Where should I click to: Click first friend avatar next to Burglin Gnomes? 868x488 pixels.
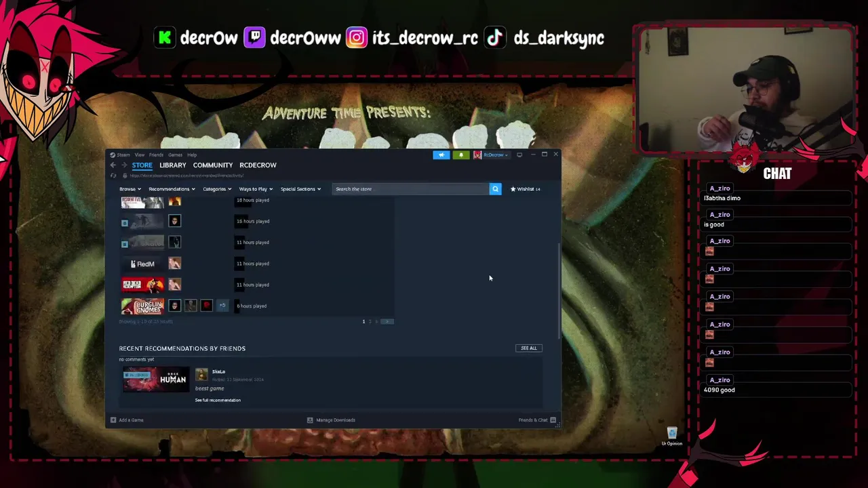tap(175, 306)
